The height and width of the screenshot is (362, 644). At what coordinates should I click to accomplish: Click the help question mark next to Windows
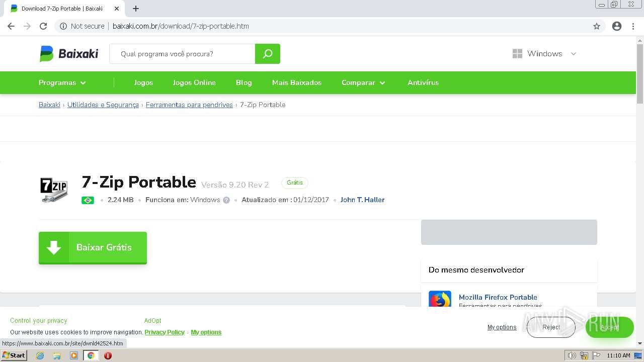point(226,200)
